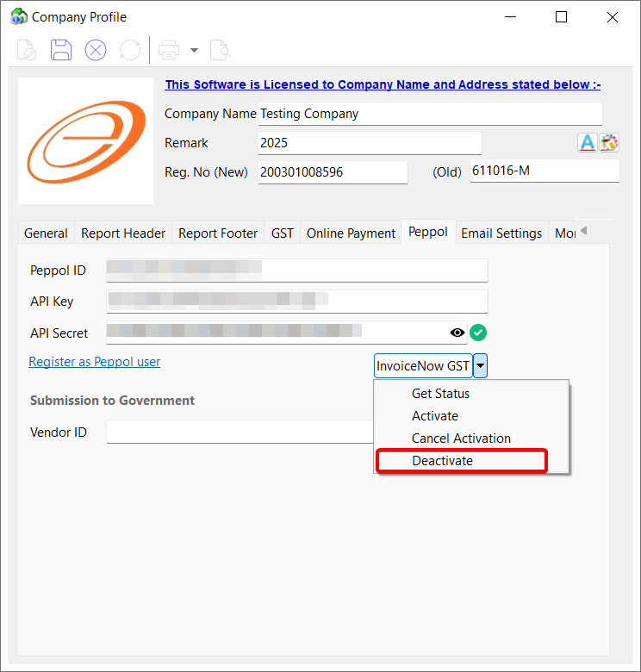Click the Refresh arrows toolbar icon

point(130,50)
